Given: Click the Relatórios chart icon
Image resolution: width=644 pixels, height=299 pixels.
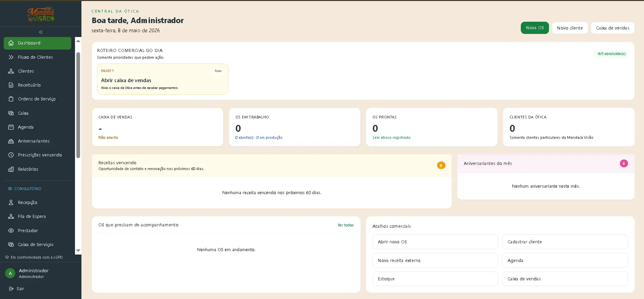Looking at the screenshot, I should tap(11, 169).
